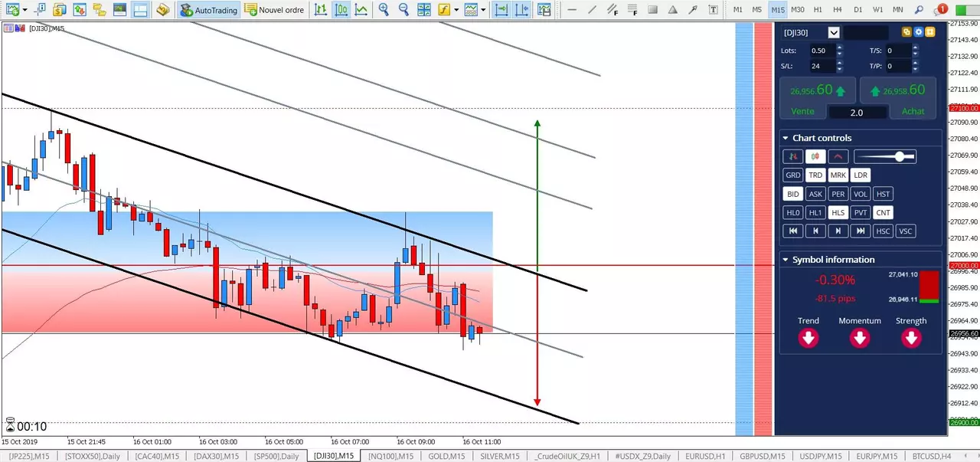Viewport: 980px width, 462px height.
Task: Select the text label tool
Action: [713, 10]
